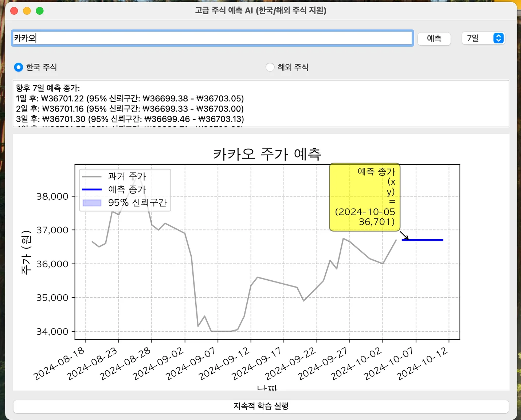Screen dimensions: 521x420
Task: Click the 2024-09-07 x-axis date label
Action: (191, 363)
